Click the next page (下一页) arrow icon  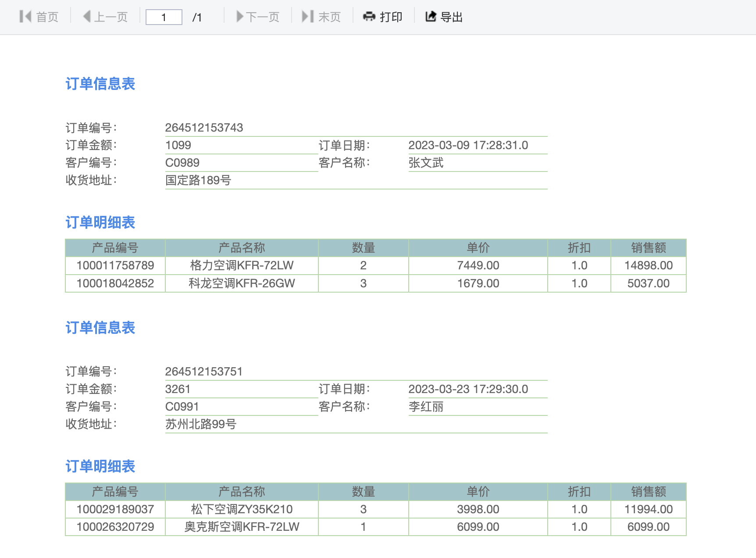click(240, 17)
